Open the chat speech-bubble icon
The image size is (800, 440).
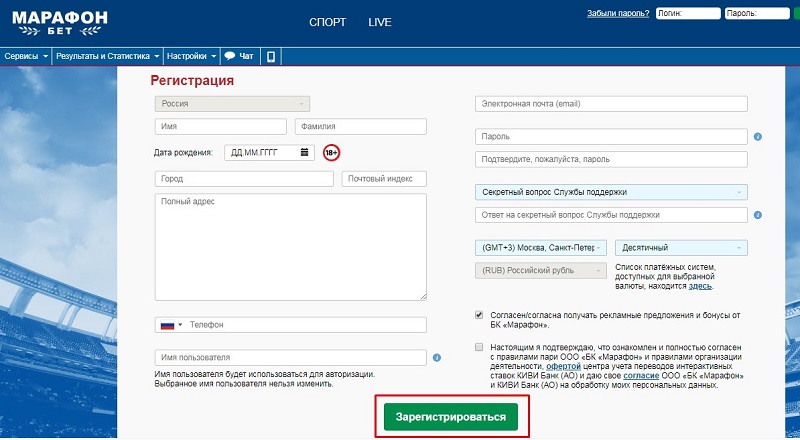click(x=230, y=56)
